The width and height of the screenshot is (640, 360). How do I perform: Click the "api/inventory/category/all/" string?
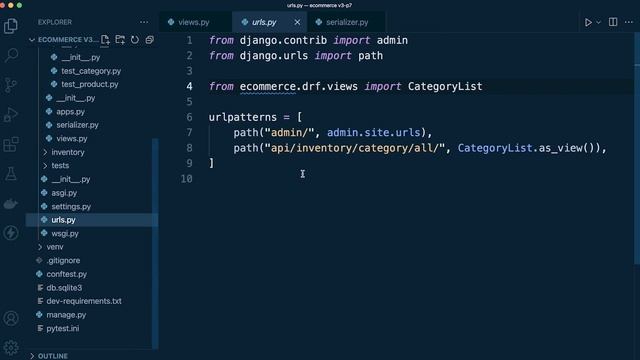[355, 148]
